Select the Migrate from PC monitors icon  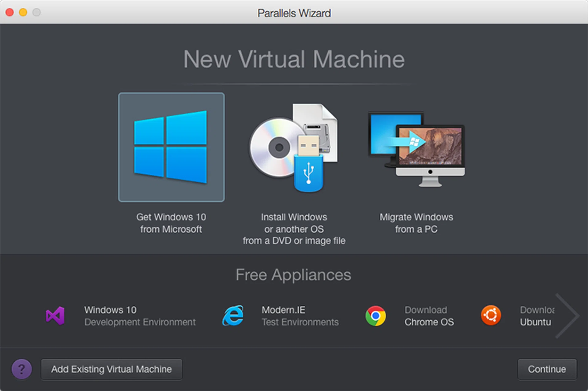416,148
